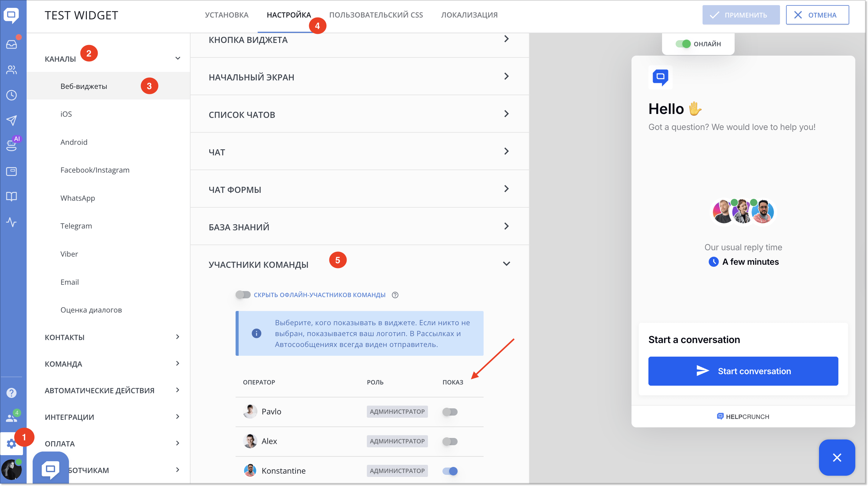Open the team members icon with badge

[11, 418]
